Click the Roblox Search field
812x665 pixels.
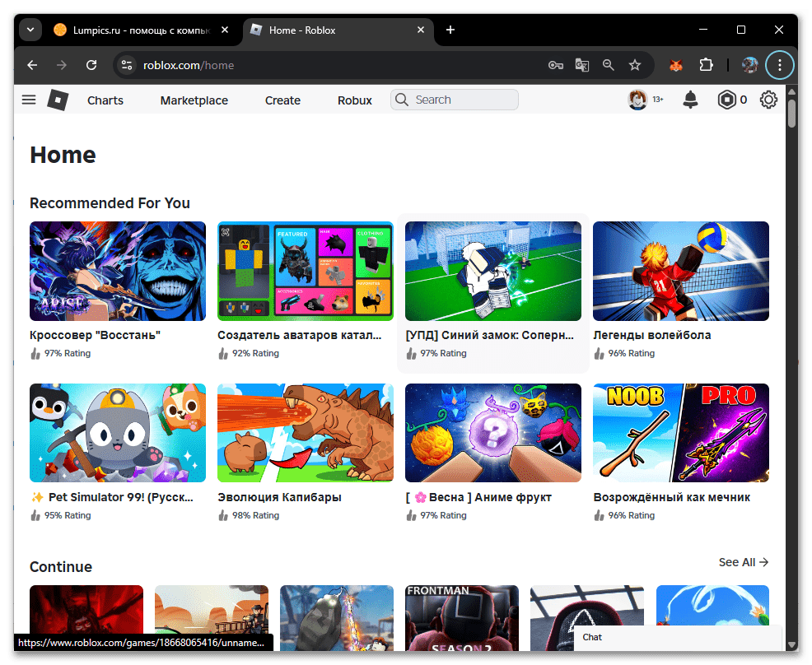[x=455, y=100]
